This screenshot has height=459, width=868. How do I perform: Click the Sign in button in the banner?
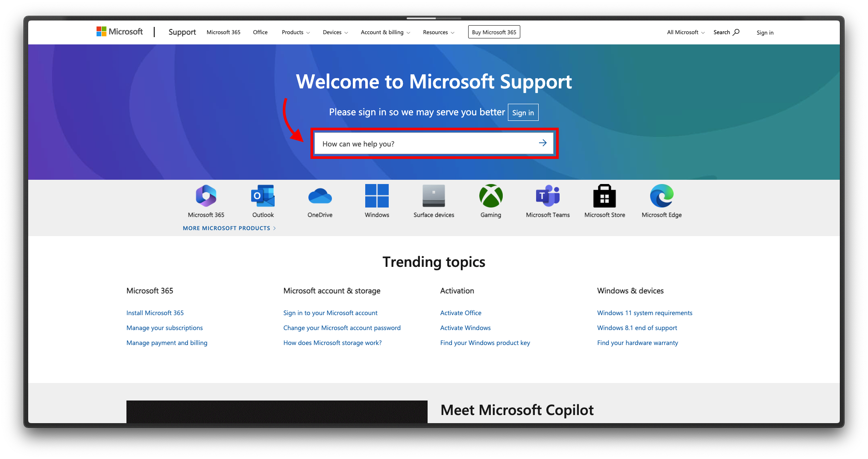point(523,112)
